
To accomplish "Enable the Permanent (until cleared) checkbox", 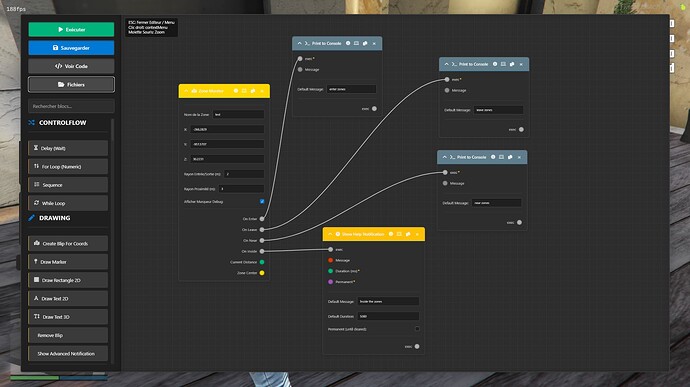I will click(417, 328).
